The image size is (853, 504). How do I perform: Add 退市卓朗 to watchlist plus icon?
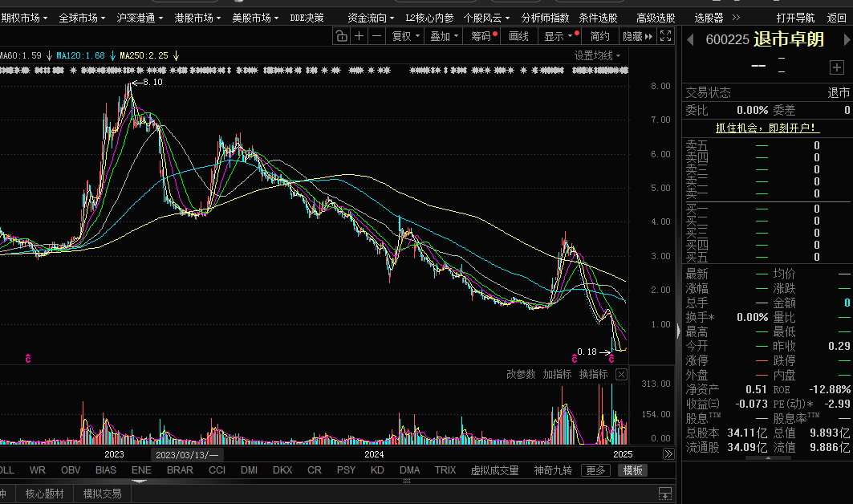(836, 67)
